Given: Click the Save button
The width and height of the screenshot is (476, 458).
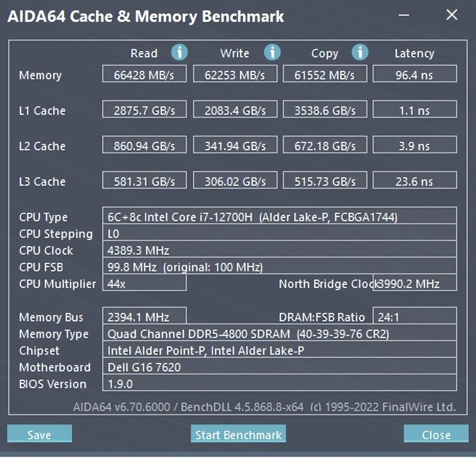Looking at the screenshot, I should (39, 434).
